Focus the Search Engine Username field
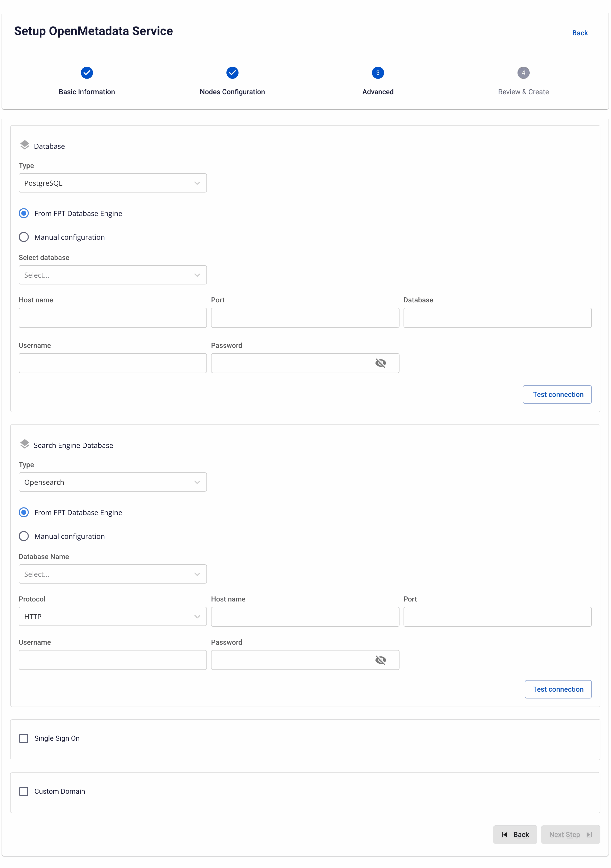 pos(113,660)
